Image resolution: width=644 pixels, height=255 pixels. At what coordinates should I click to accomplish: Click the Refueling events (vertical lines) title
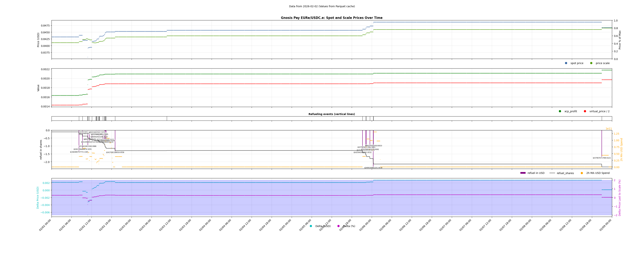point(332,114)
